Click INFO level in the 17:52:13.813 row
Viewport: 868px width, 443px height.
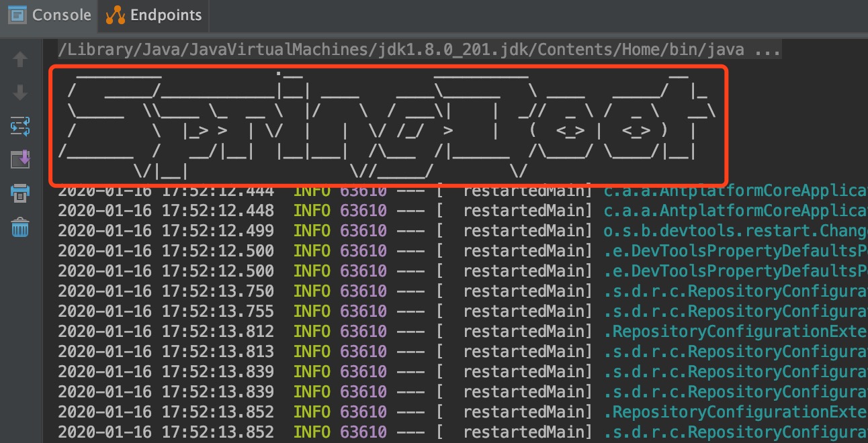pyautogui.click(x=312, y=352)
